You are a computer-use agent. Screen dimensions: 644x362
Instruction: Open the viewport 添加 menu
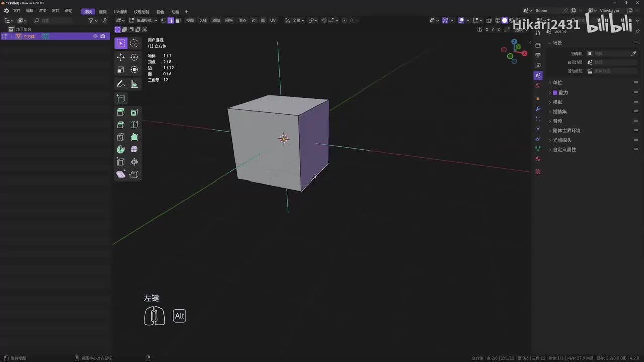[x=216, y=20]
